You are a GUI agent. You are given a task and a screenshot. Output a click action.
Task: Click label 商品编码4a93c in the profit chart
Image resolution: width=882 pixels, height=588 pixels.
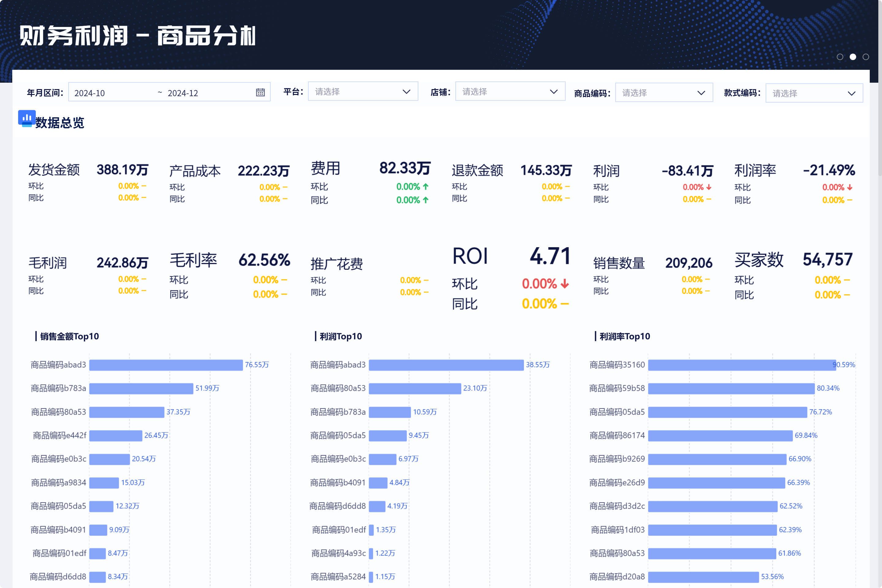click(339, 553)
